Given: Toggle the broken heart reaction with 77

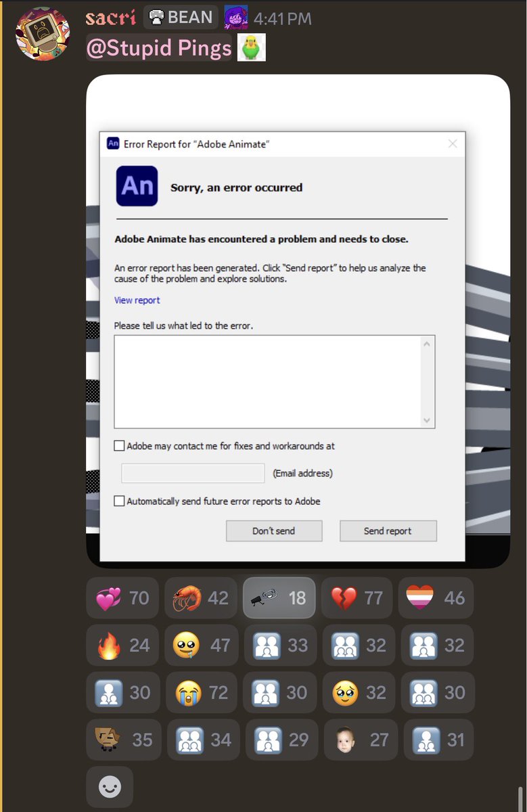Looking at the screenshot, I should tap(357, 598).
